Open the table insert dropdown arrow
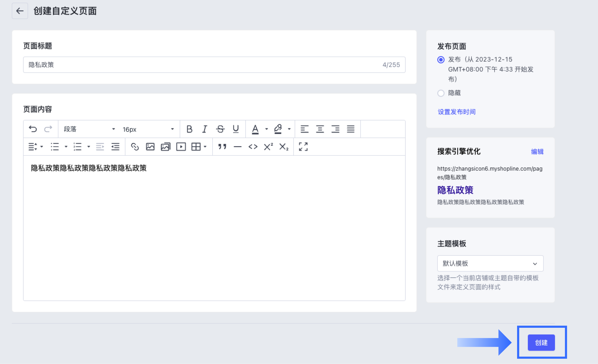This screenshot has height=364, width=598. [x=205, y=147]
